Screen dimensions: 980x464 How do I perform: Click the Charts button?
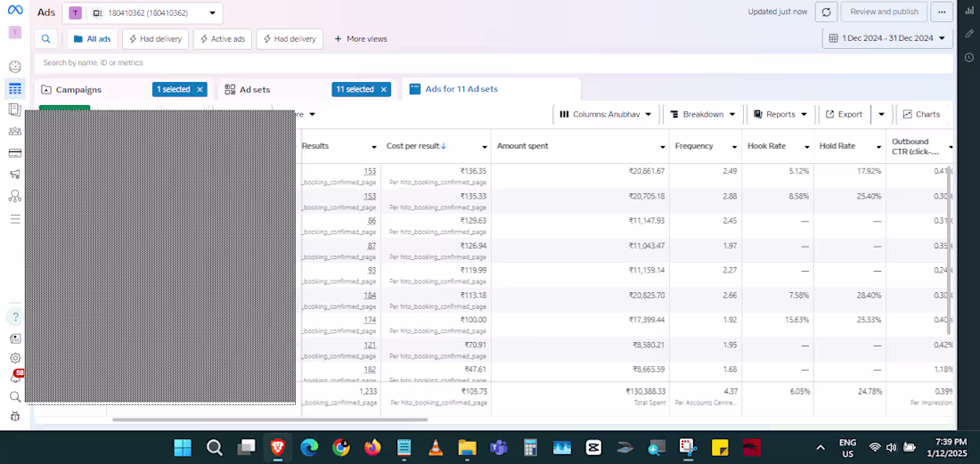[x=921, y=114]
